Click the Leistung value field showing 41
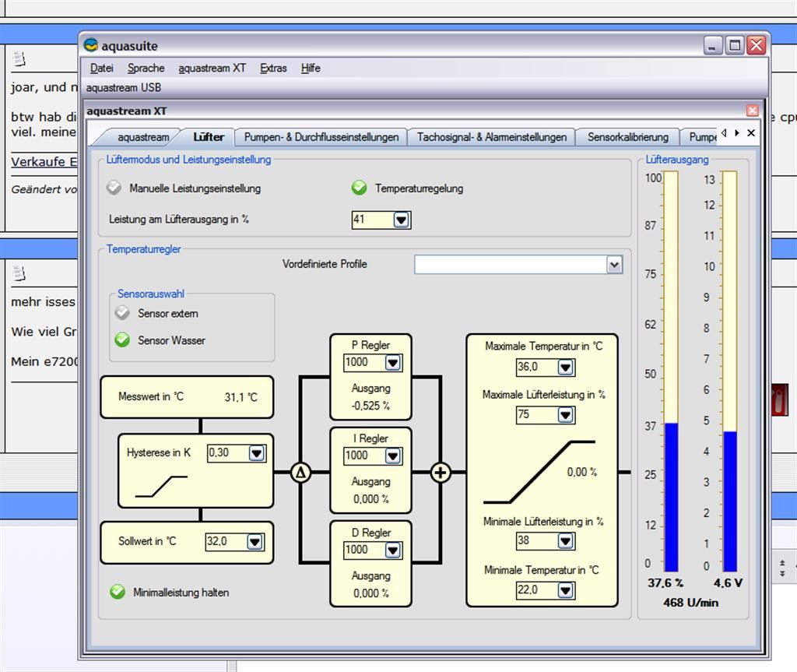 (x=373, y=220)
